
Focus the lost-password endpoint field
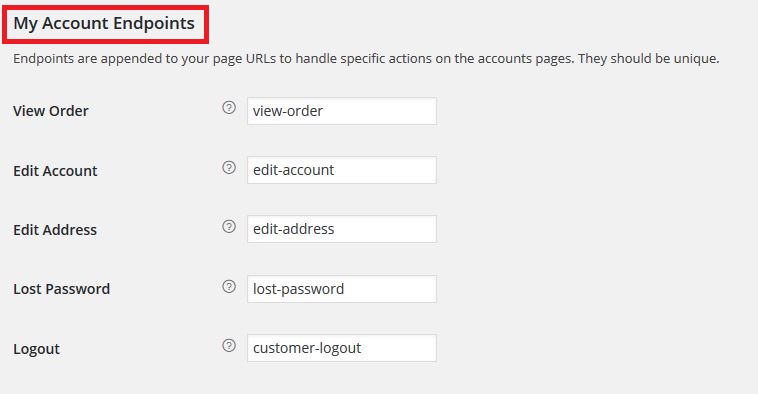342,289
